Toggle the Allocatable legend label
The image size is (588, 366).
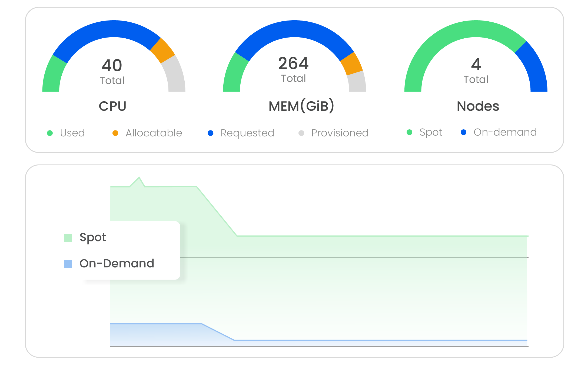click(x=154, y=133)
